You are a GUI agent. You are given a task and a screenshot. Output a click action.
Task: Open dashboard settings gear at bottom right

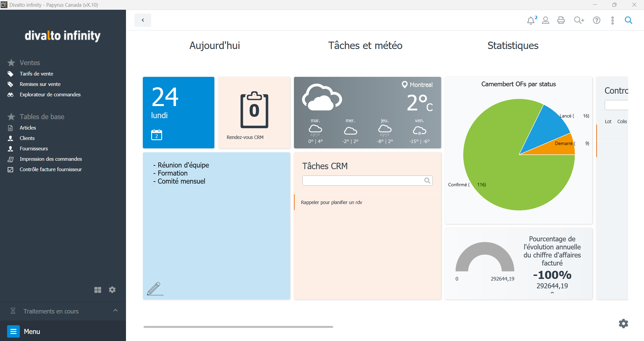pos(624,324)
